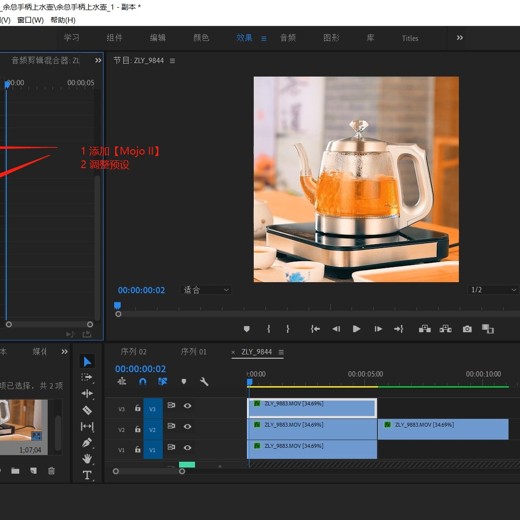The width and height of the screenshot is (520, 520).
Task: Expand hidden workspaces with double chevron
Action: 460,38
